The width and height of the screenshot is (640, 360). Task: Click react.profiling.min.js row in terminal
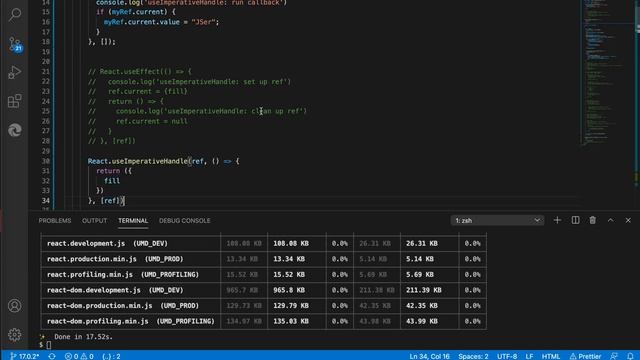coord(264,274)
